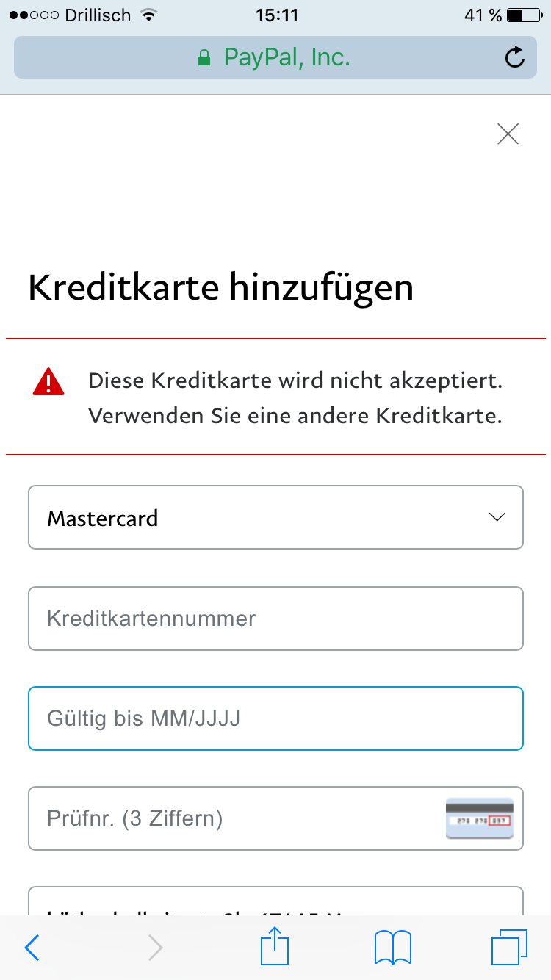
Task: Close the add credit card dialog
Action: [508, 134]
